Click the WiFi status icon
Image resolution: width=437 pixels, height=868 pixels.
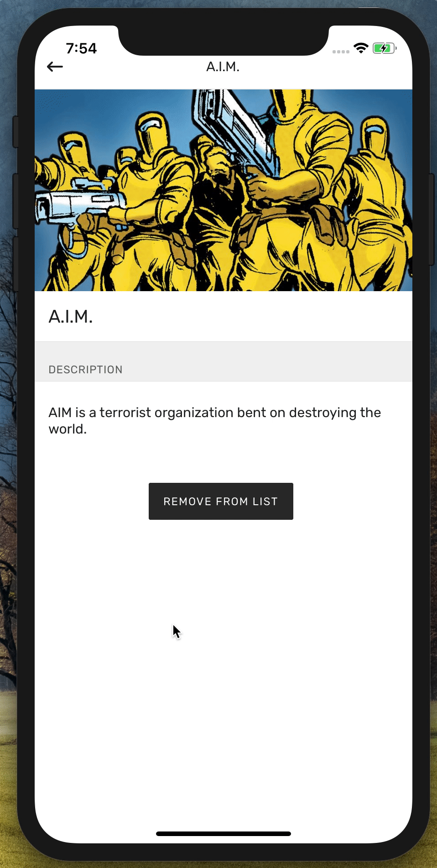click(x=361, y=48)
